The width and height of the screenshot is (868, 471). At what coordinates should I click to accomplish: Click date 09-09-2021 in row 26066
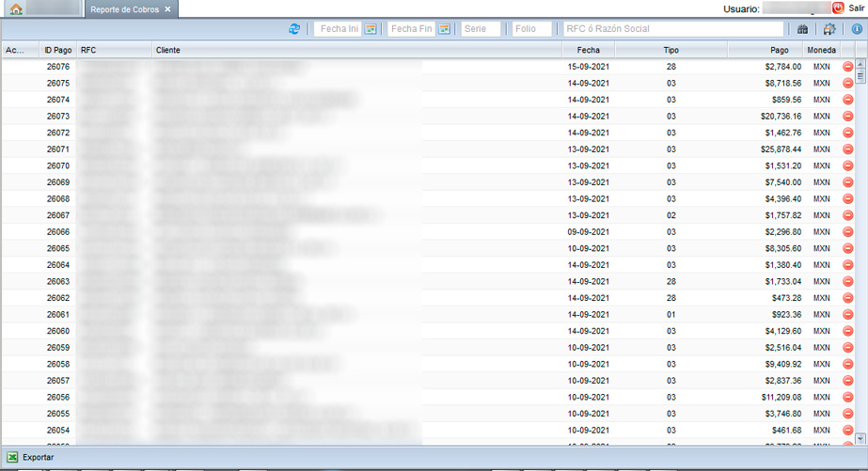[589, 232]
